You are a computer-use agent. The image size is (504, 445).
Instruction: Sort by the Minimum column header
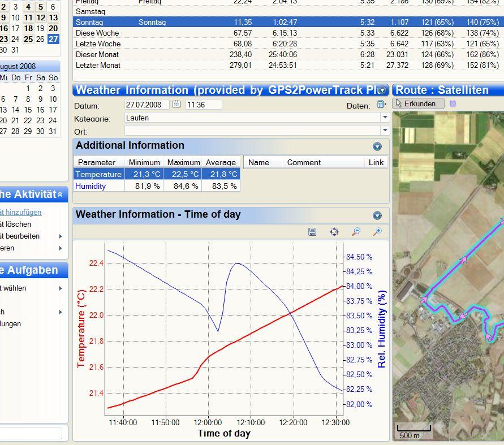pyautogui.click(x=144, y=162)
